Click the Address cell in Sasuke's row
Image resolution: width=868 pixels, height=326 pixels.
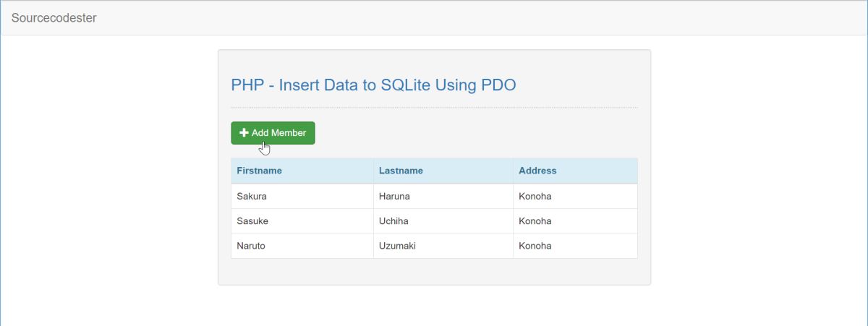click(535, 221)
